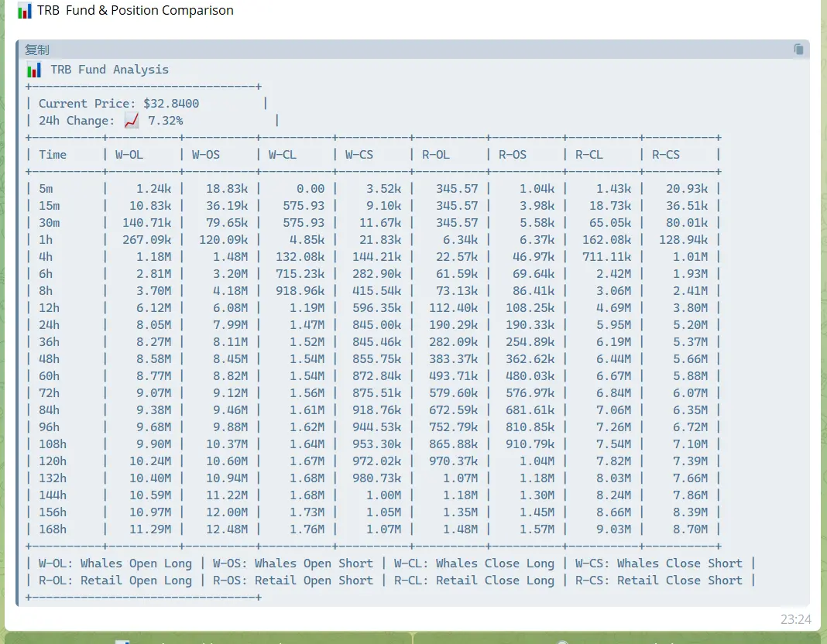Click the R-CS column header
Viewport: 827px width, 644px height.
point(665,155)
